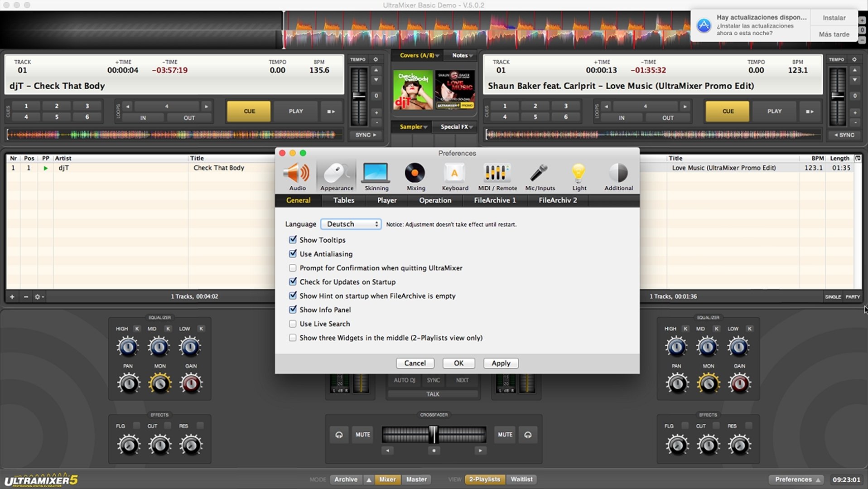Image resolution: width=868 pixels, height=489 pixels.
Task: Open the Language dropdown showing Deutsch
Action: point(351,224)
